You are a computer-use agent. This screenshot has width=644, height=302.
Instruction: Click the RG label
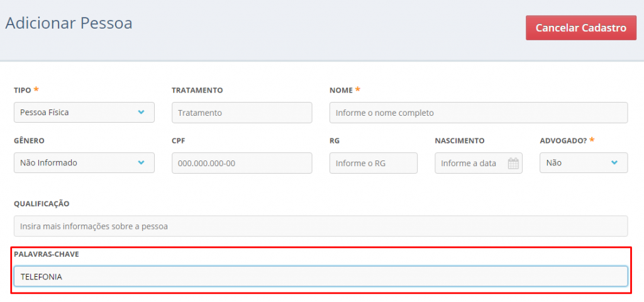[335, 141]
